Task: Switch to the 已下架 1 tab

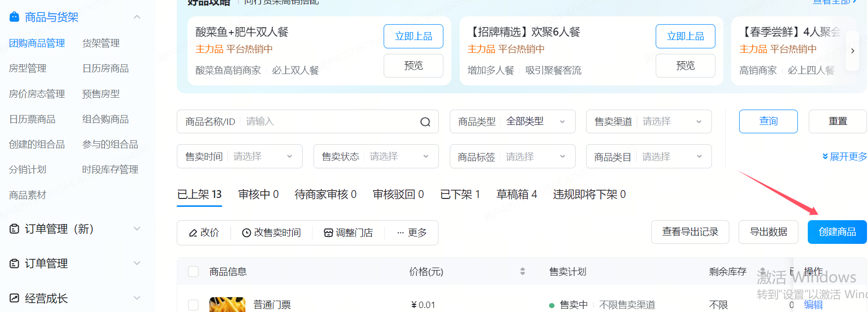Action: pyautogui.click(x=460, y=195)
